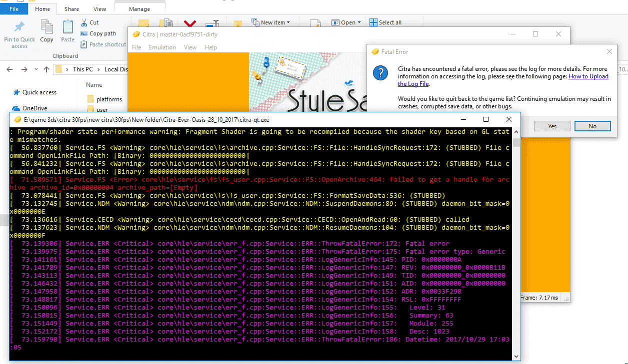Click the scroll-down arrow of the console scrollbar
The image size is (628, 364).
(x=515, y=356)
